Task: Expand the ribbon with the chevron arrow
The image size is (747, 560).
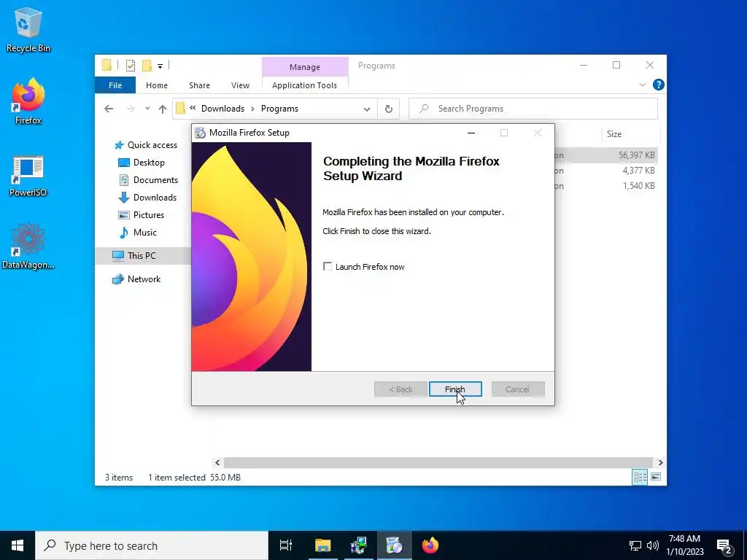Action: click(x=642, y=85)
